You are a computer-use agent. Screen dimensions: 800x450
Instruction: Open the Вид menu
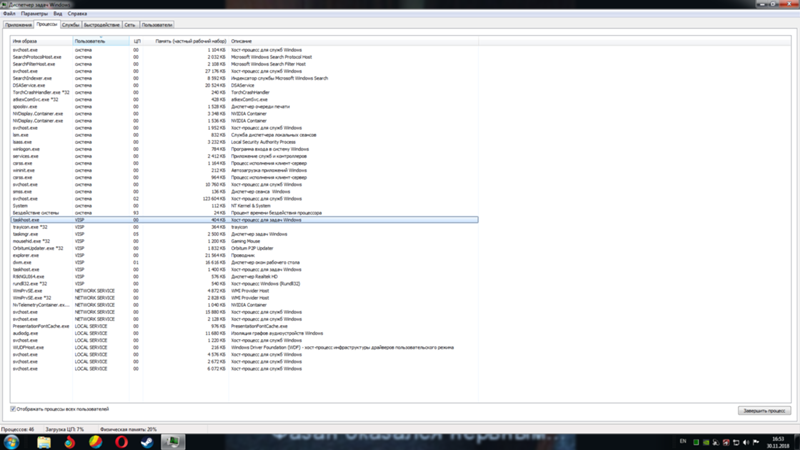click(58, 14)
